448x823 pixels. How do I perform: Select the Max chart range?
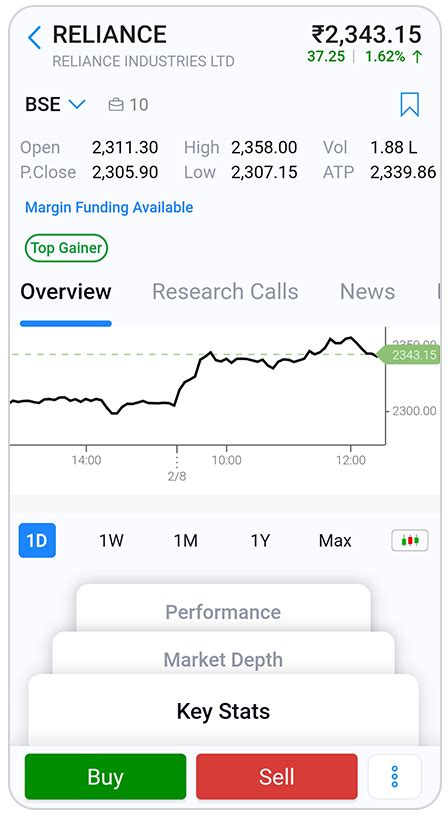point(335,540)
